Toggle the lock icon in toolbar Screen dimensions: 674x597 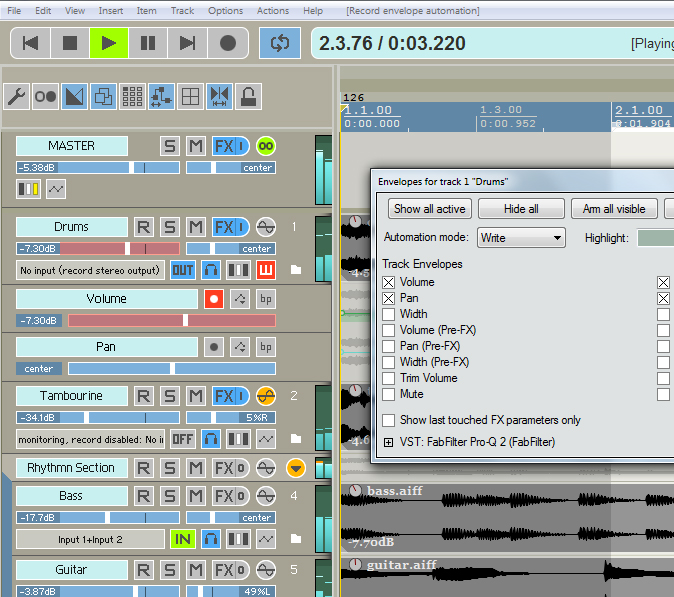click(248, 97)
